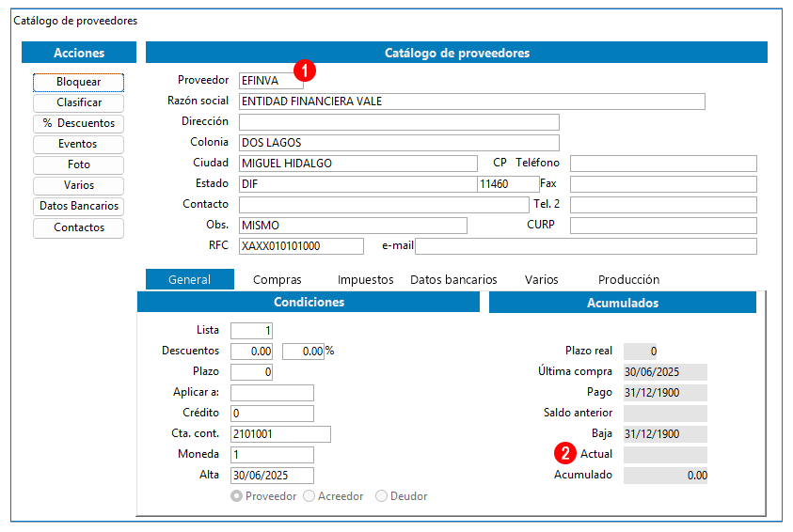Screen dimensions: 793x532
Task: Focus the RFC text field
Action: pos(301,246)
